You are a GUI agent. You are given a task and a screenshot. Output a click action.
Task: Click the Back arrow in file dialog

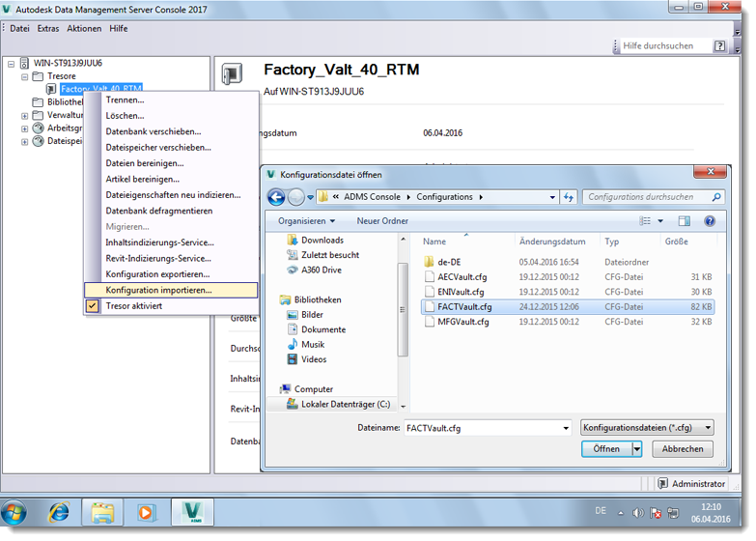(276, 197)
